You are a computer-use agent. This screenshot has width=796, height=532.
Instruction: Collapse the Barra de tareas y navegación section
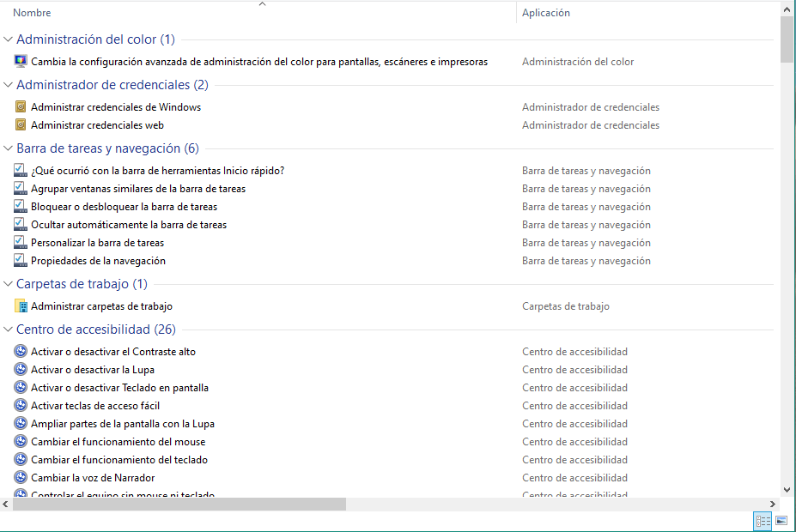click(x=7, y=148)
